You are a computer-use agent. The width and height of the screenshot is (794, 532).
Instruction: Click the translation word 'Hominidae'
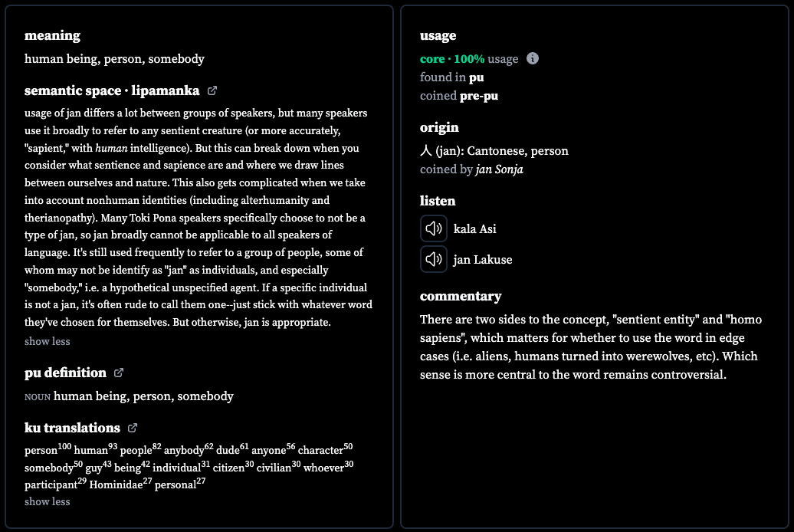click(116, 485)
